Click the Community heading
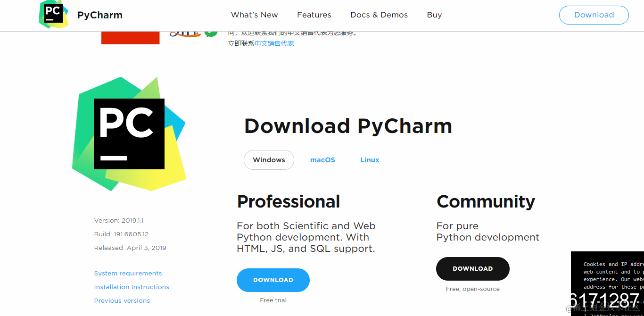 point(486,202)
